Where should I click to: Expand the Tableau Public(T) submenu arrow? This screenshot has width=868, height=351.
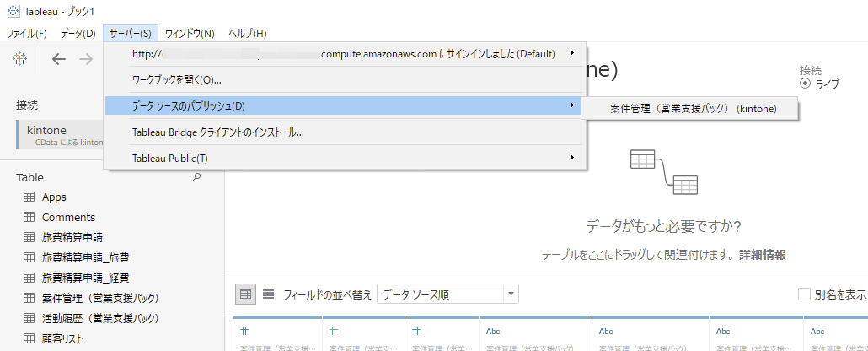coord(571,158)
